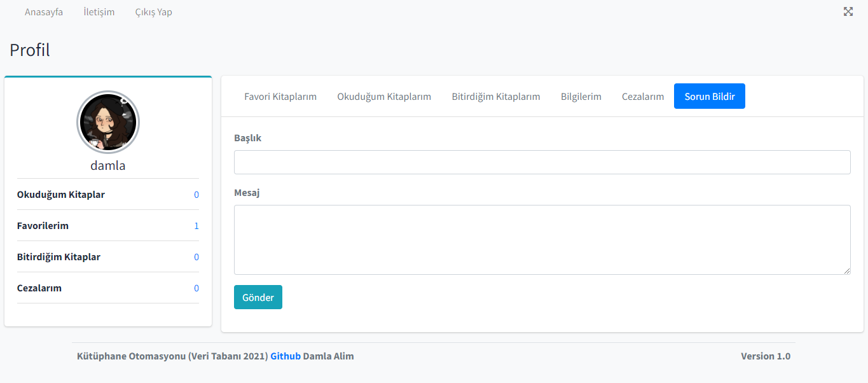
Task: Click damla's profile avatar picture
Action: [x=108, y=122]
